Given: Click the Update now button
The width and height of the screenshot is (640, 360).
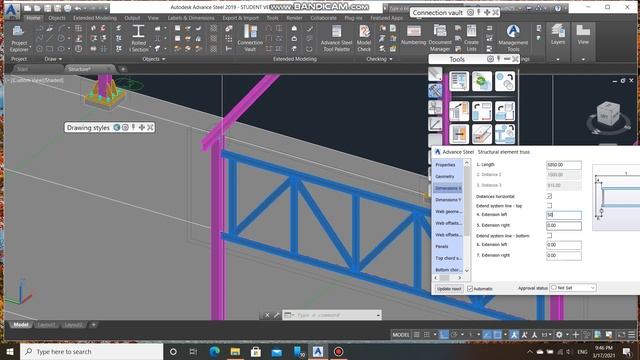Looking at the screenshot, I should tap(449, 289).
